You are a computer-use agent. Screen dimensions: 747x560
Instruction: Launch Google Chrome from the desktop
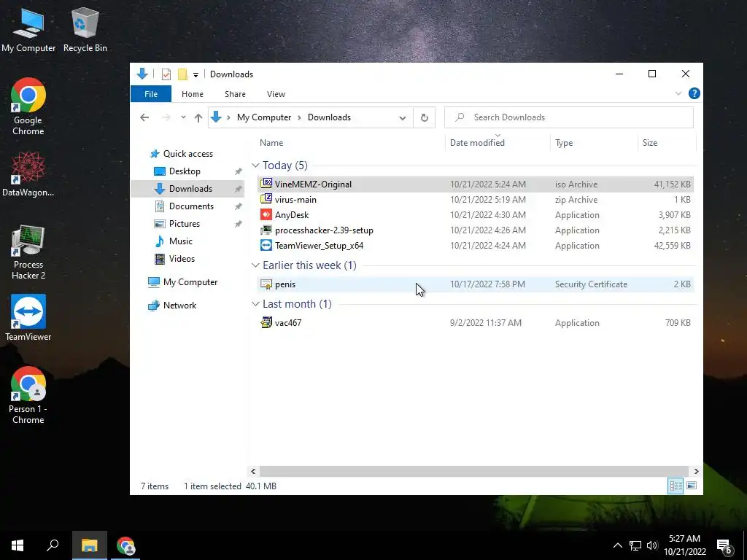click(x=28, y=106)
